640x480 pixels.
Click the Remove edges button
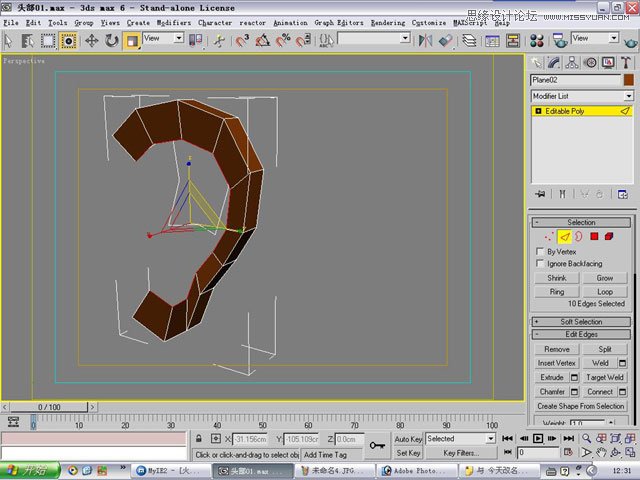point(556,349)
